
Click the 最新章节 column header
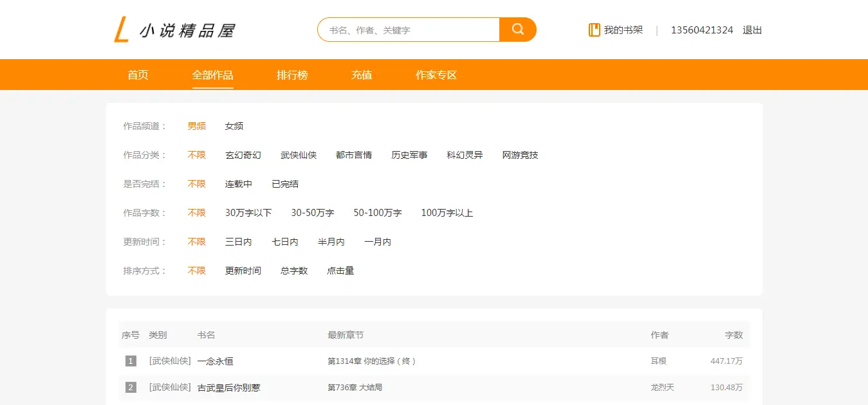click(346, 335)
